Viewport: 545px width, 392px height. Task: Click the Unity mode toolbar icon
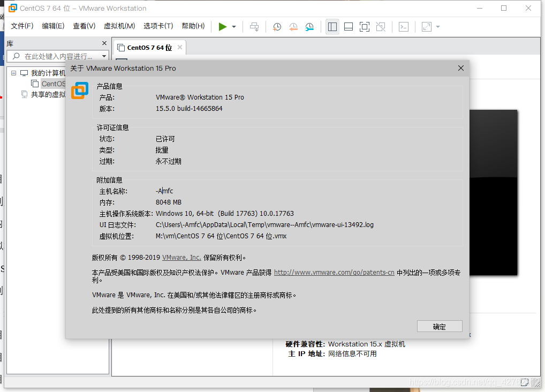coord(381,27)
